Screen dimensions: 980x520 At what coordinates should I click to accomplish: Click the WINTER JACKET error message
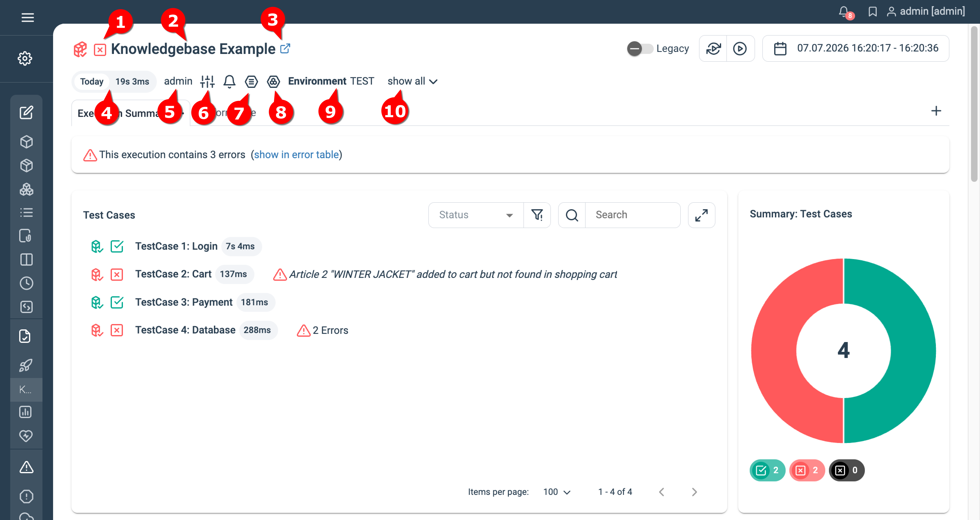point(445,274)
